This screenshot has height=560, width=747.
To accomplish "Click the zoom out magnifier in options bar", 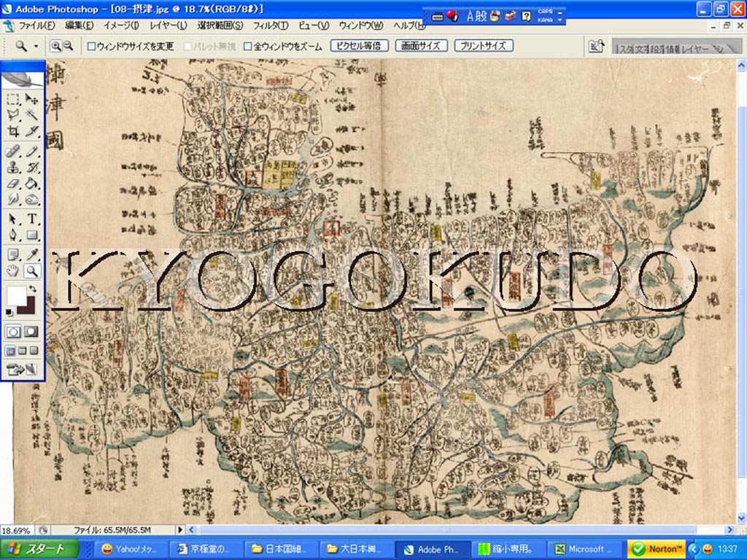I will coord(68,46).
